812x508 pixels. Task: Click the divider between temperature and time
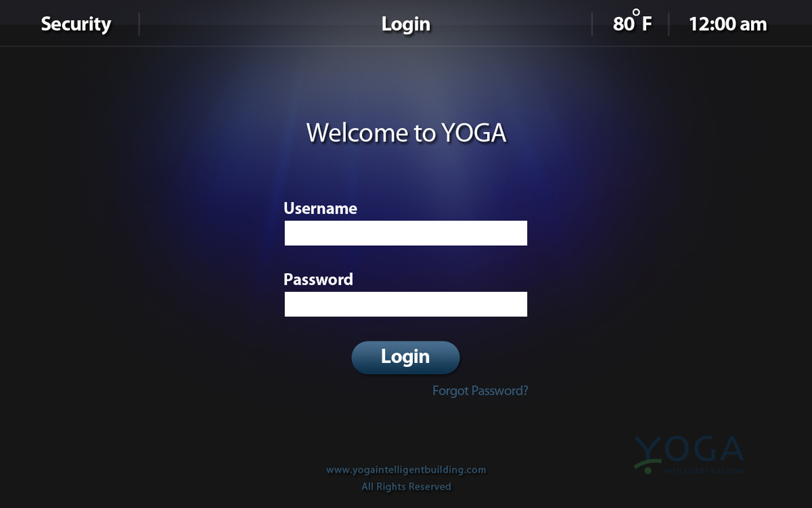coord(669,24)
